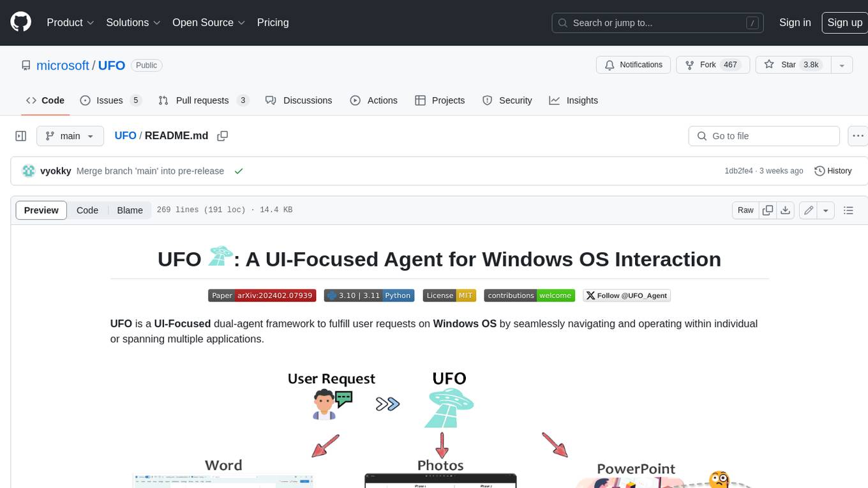Switch to the Pull requests tab
Viewport: 868px width, 488px height.
[x=204, y=100]
